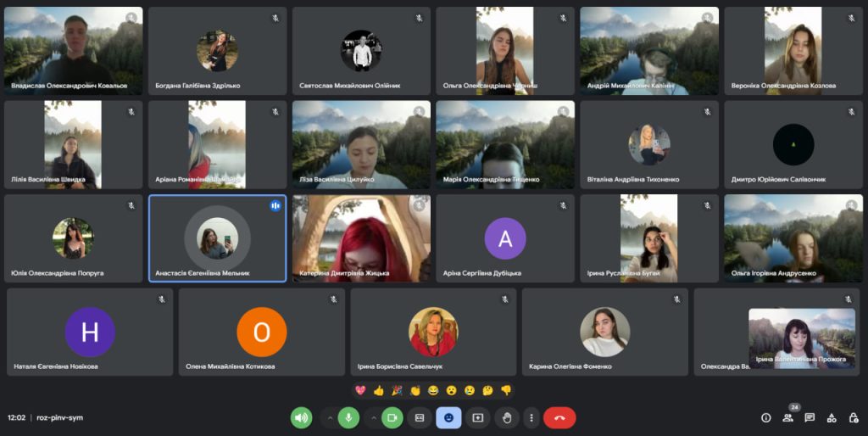Open the activities shapes icon
This screenshot has height=436, width=868.
[832, 417]
